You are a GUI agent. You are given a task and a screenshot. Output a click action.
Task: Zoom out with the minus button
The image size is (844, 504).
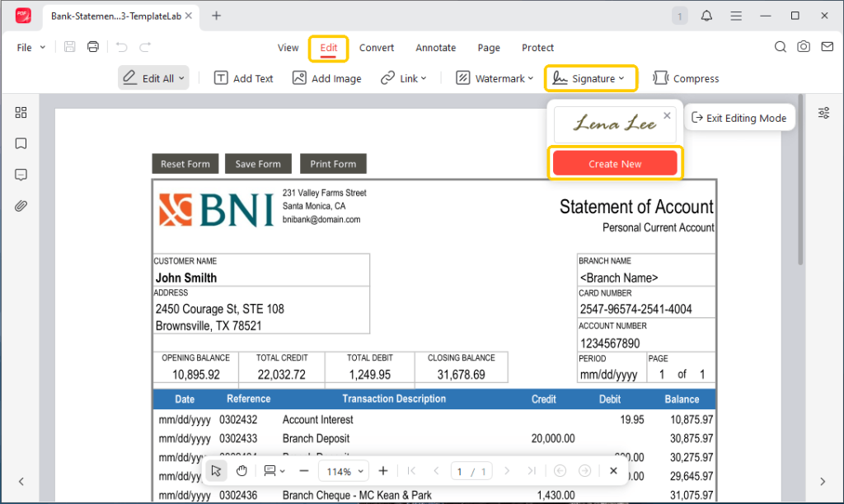click(304, 471)
